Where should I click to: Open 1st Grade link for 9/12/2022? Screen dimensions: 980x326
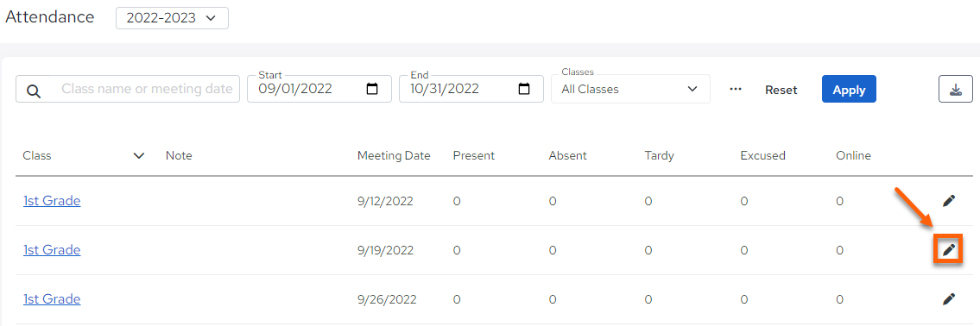pyautogui.click(x=52, y=200)
